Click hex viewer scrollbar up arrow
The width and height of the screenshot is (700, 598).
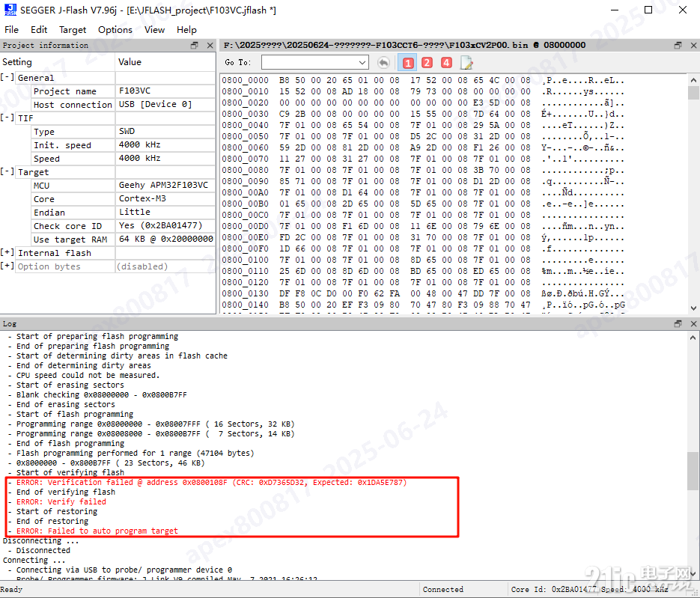(693, 80)
